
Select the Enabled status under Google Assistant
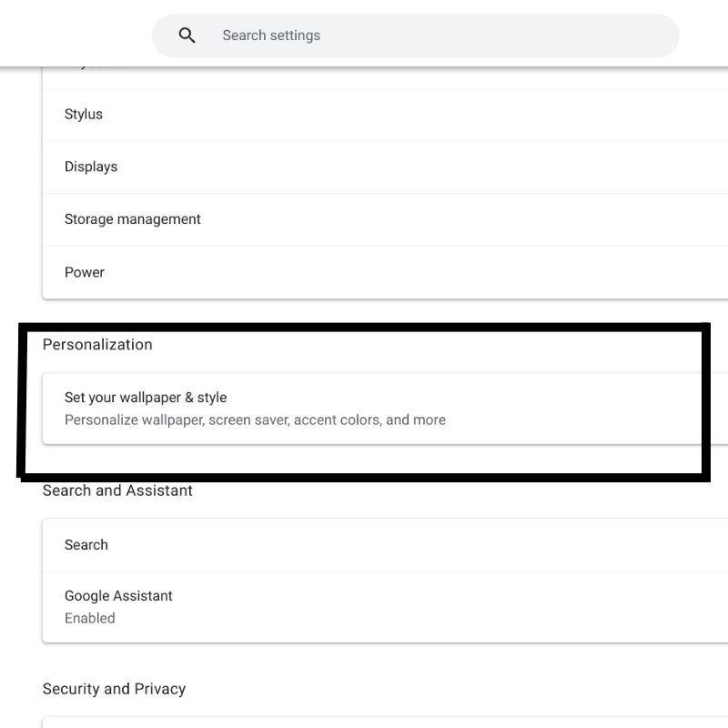(x=89, y=618)
